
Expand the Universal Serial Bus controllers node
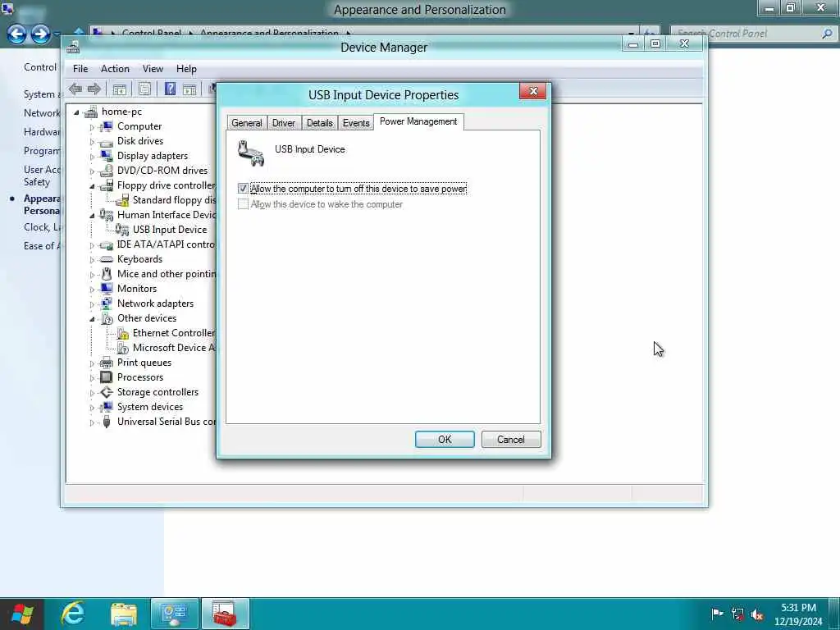(x=92, y=422)
